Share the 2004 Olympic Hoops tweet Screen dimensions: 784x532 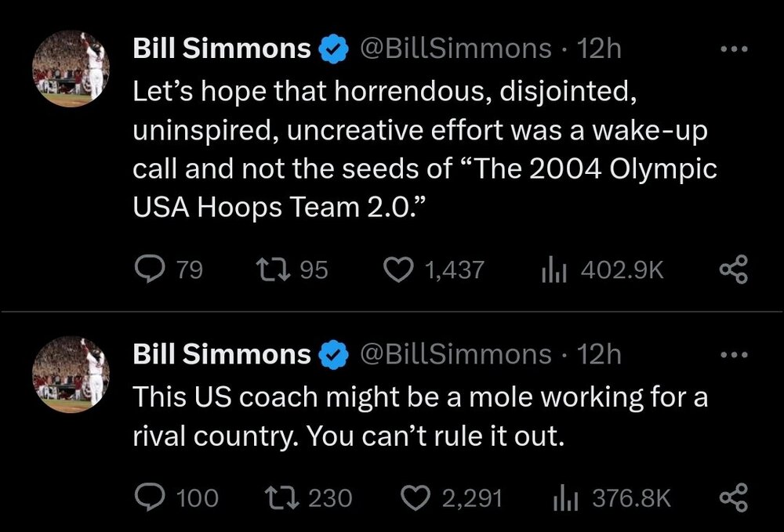(735, 270)
